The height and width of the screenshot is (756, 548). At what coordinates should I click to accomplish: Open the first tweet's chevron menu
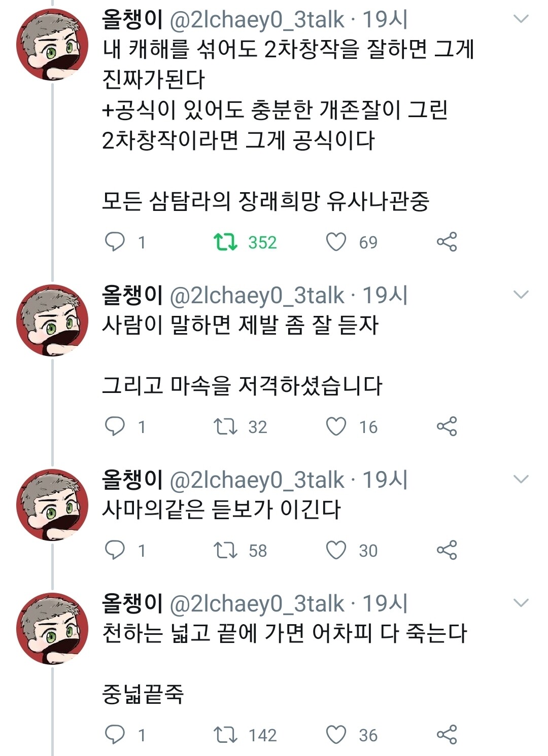coord(521,19)
